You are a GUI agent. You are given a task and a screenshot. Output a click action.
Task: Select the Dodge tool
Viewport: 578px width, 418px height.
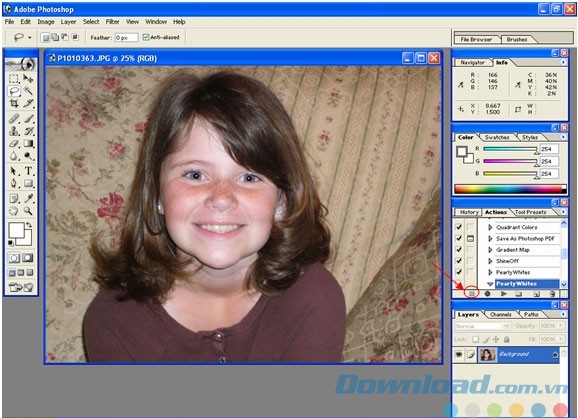pos(28,156)
